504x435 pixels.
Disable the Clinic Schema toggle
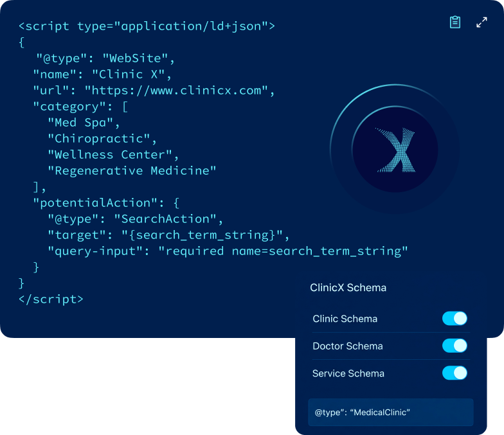click(455, 319)
